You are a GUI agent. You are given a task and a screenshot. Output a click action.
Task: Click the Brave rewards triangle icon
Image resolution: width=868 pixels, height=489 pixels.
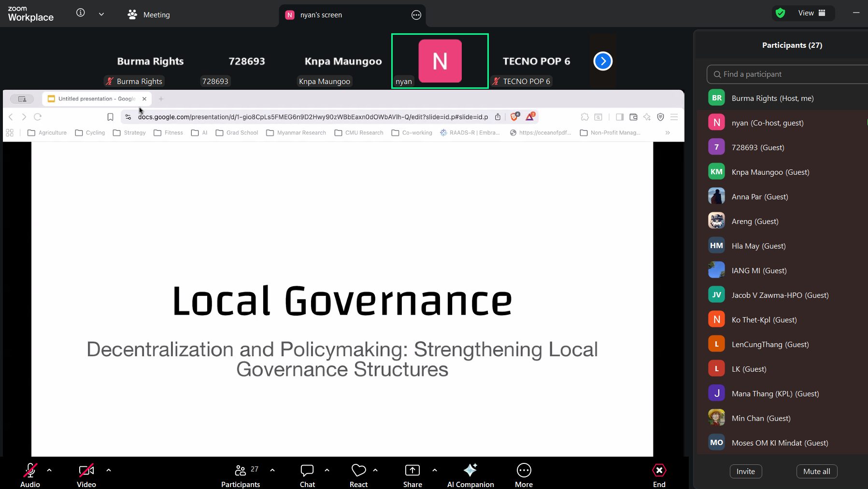click(530, 116)
